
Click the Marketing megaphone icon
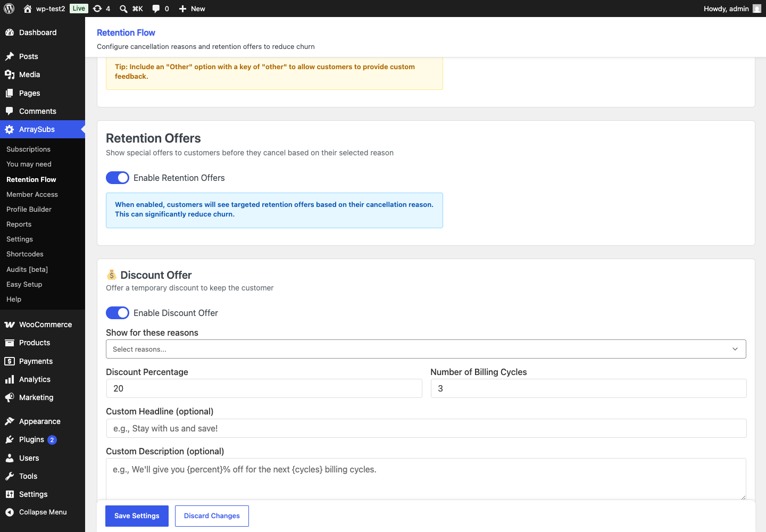click(x=10, y=397)
